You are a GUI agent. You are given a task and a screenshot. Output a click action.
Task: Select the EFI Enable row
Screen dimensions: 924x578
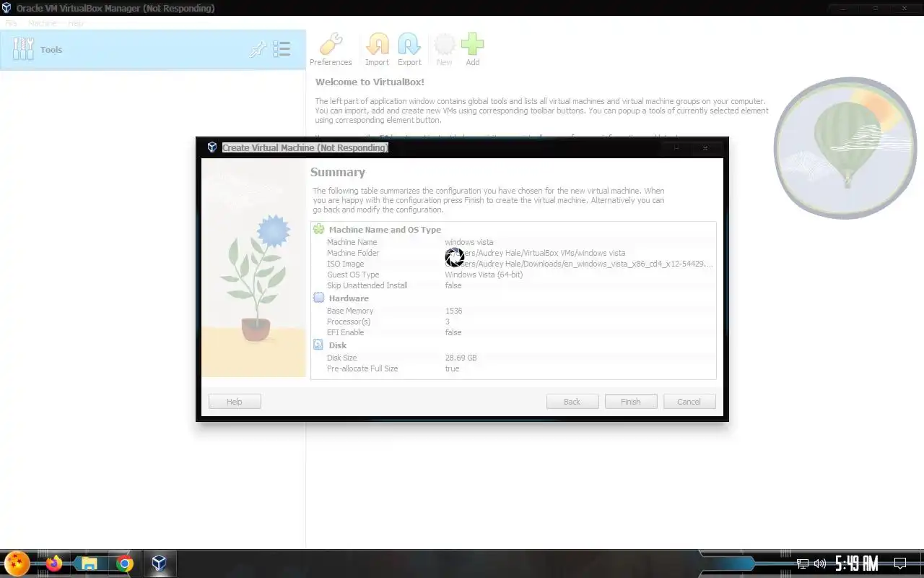[x=513, y=332]
